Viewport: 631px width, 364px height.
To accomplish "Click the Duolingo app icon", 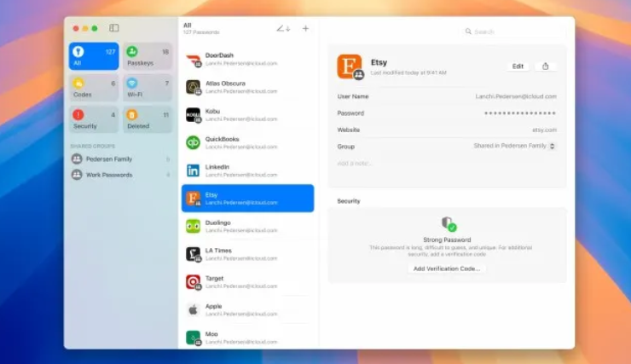I will (194, 226).
